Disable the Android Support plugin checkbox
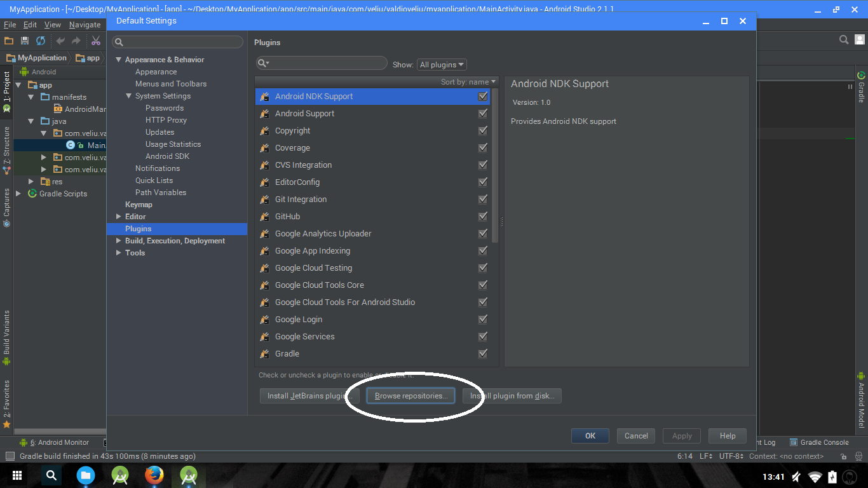The image size is (868, 488). (483, 114)
